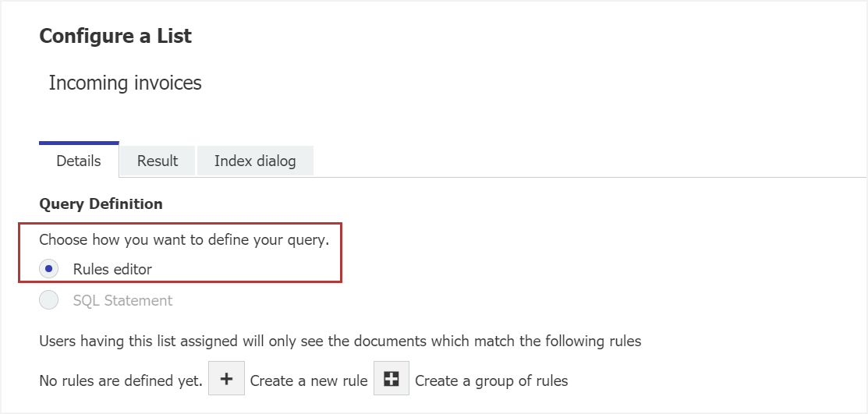Image resolution: width=868 pixels, height=414 pixels.
Task: Click the word "Result" in the tab strip
Action: [158, 161]
